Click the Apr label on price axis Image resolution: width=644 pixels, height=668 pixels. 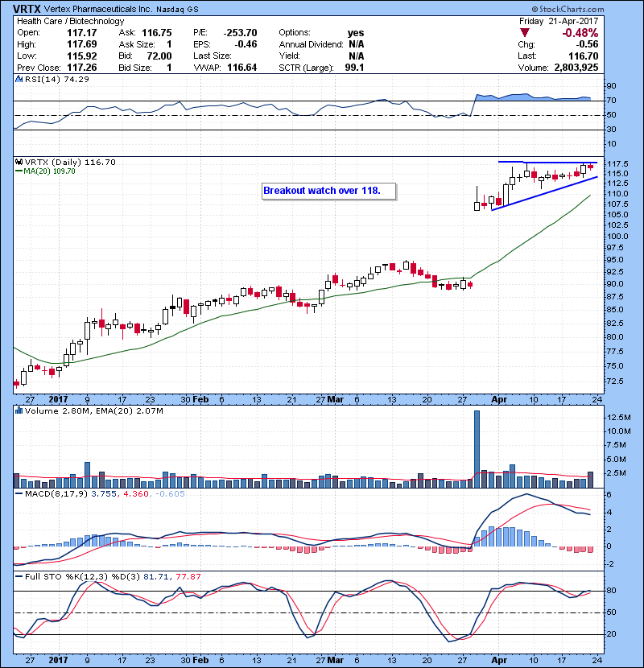499,399
